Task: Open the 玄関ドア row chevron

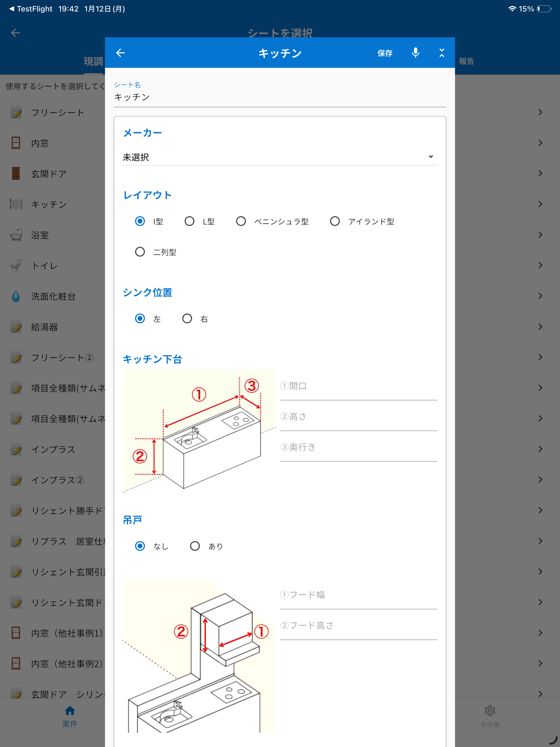Action: (540, 174)
